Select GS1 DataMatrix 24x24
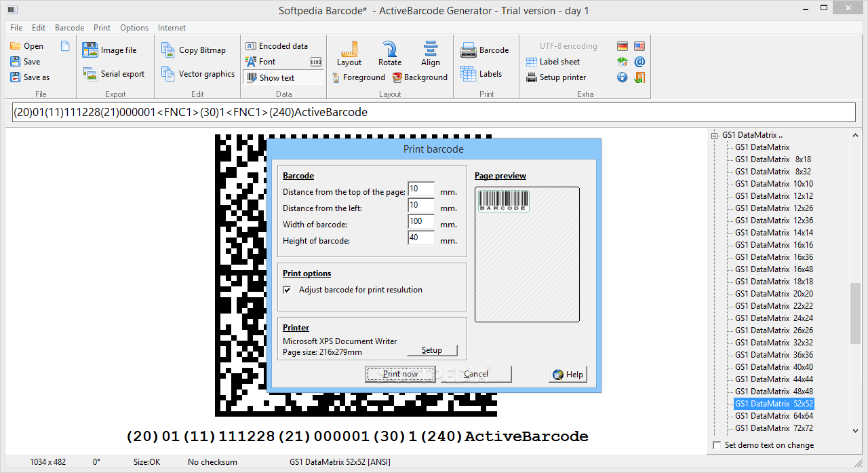The image size is (868, 473). [x=774, y=318]
